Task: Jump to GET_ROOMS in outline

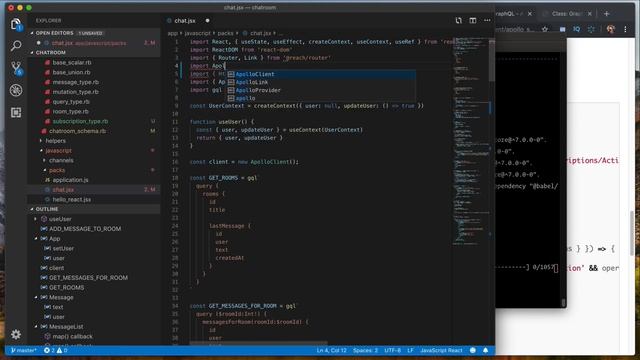Action: coord(67,287)
